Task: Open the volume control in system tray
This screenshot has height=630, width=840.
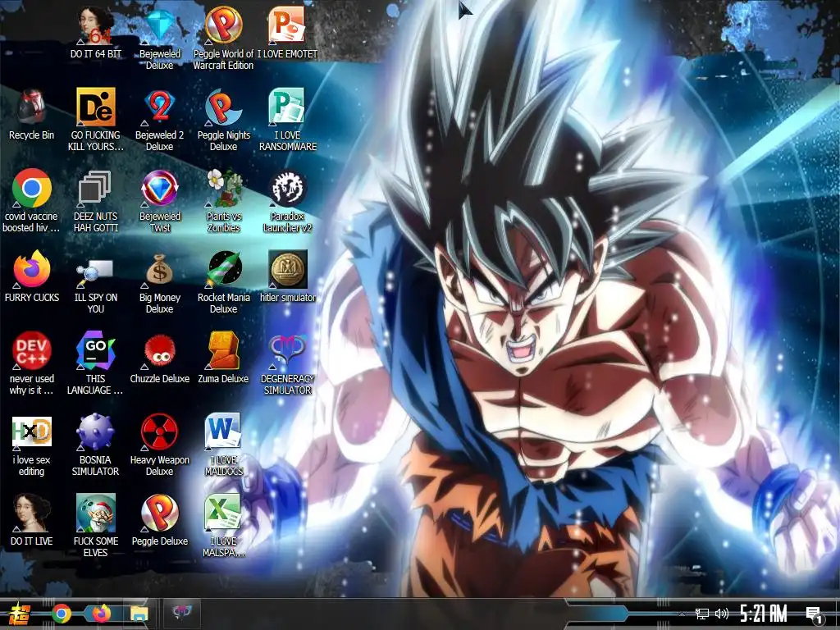Action: pyautogui.click(x=722, y=614)
